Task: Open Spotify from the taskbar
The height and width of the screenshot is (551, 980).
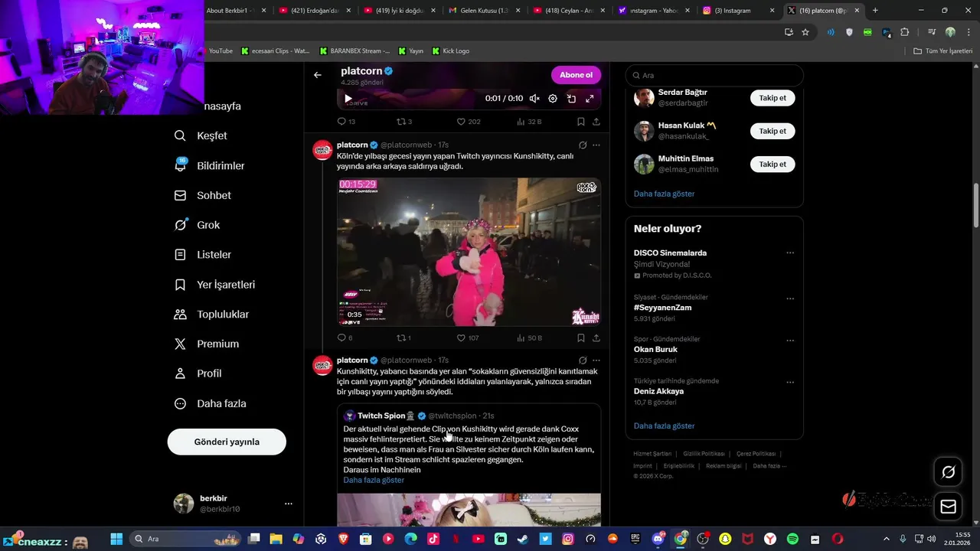Action: [792, 539]
